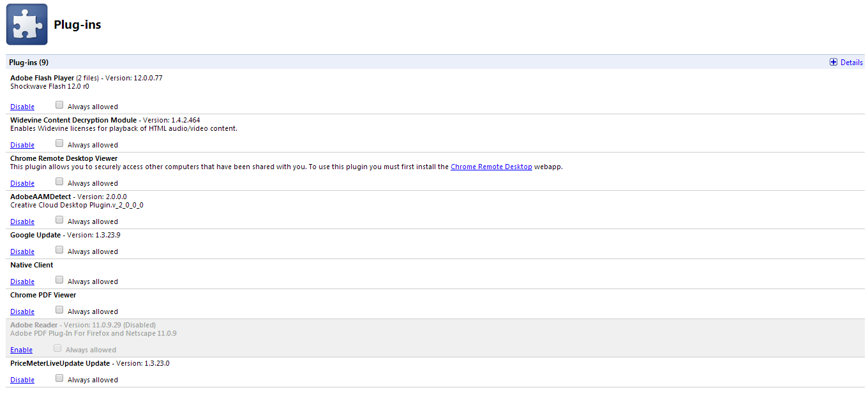
Task: Click Native Client title text
Action: coord(32,265)
